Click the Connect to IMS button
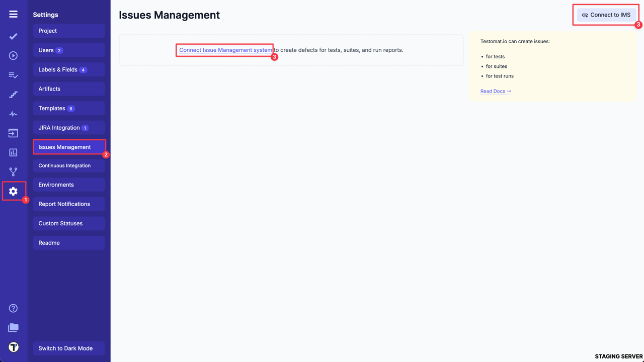644x362 pixels. (x=606, y=15)
